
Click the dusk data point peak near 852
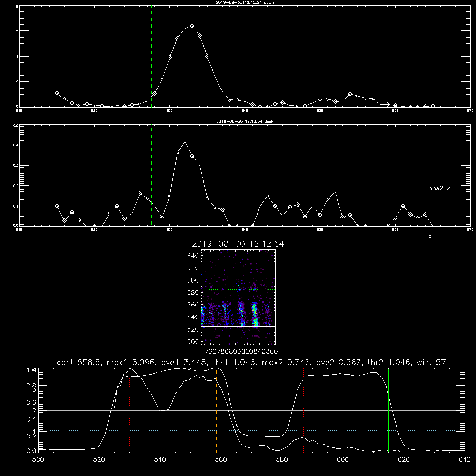click(335, 192)
